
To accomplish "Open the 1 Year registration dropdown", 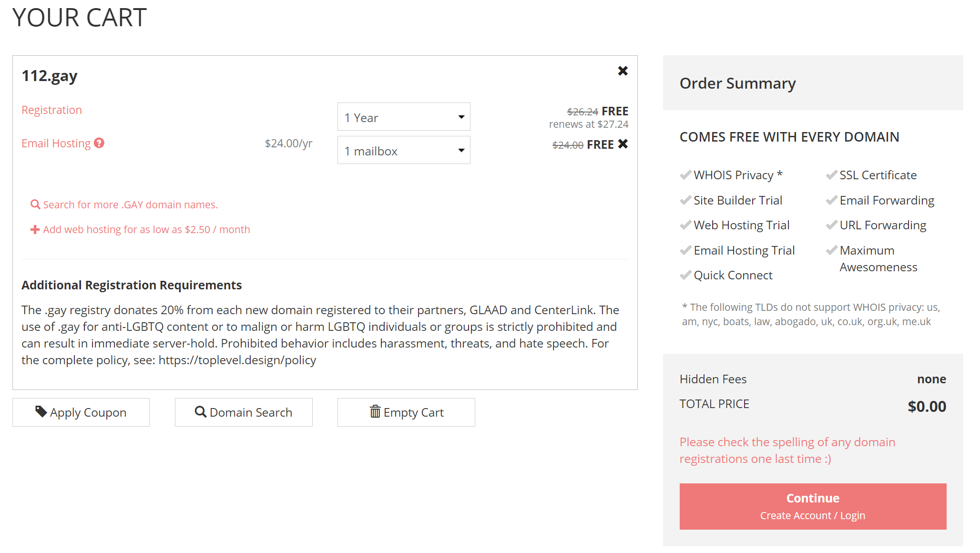I will tap(404, 117).
